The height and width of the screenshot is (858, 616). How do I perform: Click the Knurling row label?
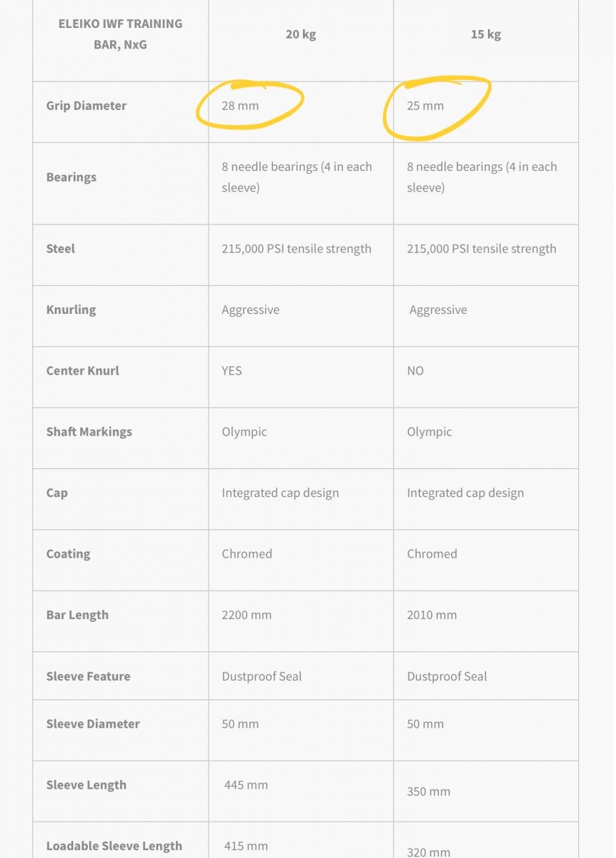pos(71,310)
